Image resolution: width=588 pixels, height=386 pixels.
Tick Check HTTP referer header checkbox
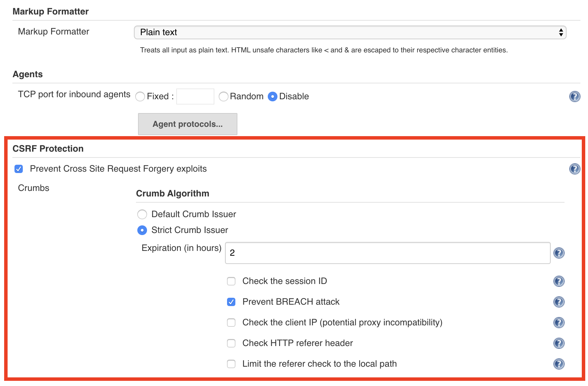click(x=231, y=343)
